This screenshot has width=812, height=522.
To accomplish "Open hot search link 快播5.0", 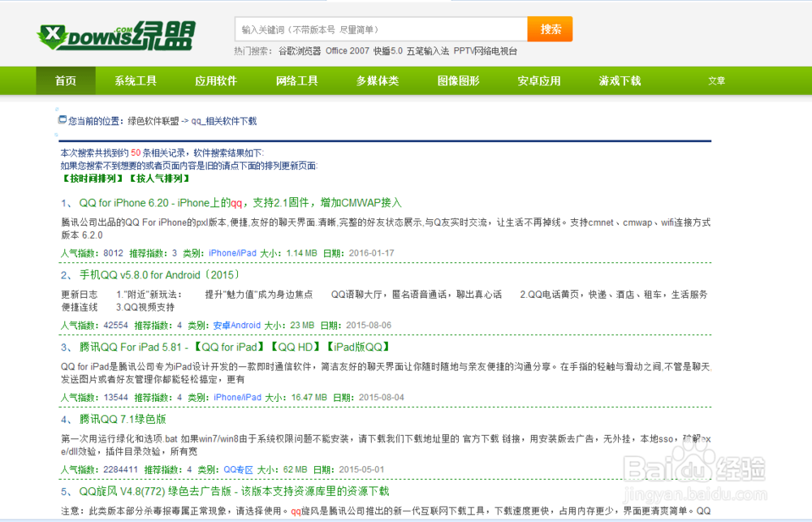I will coord(388,51).
